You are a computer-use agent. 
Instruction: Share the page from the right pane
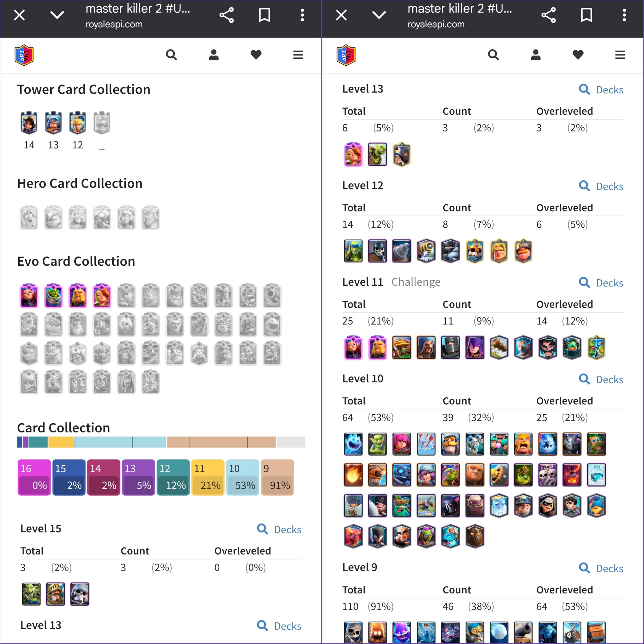click(x=549, y=15)
